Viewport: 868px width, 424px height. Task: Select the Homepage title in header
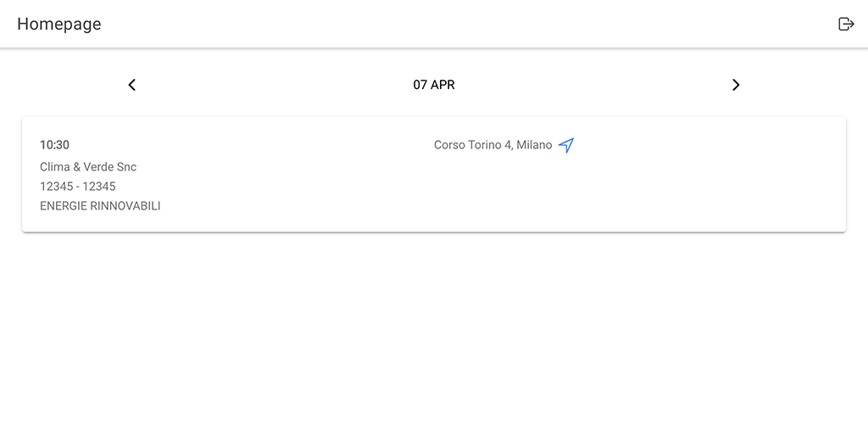(59, 24)
